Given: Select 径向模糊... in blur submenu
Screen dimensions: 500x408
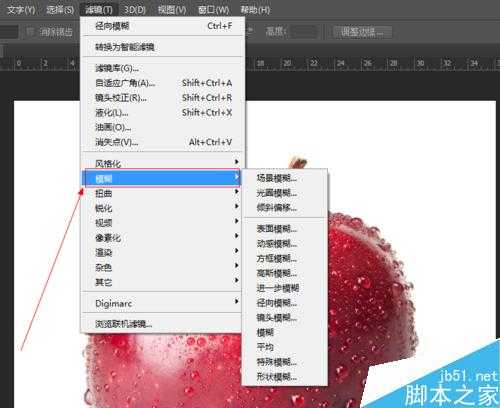Looking at the screenshot, I should tap(284, 303).
